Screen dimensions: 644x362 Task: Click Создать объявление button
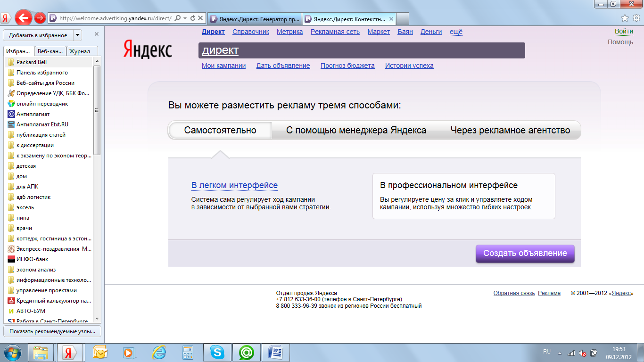click(525, 253)
